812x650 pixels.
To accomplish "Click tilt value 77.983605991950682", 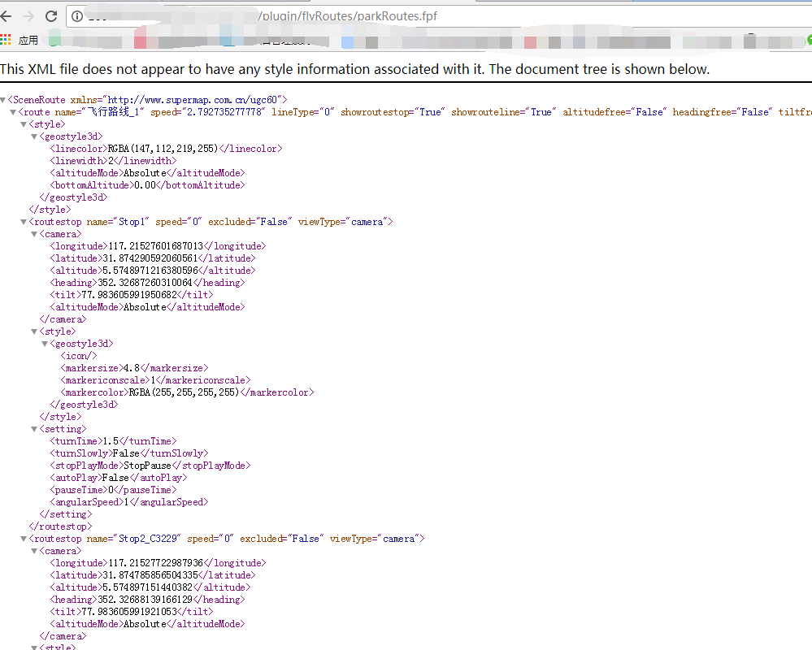I will coord(129,295).
